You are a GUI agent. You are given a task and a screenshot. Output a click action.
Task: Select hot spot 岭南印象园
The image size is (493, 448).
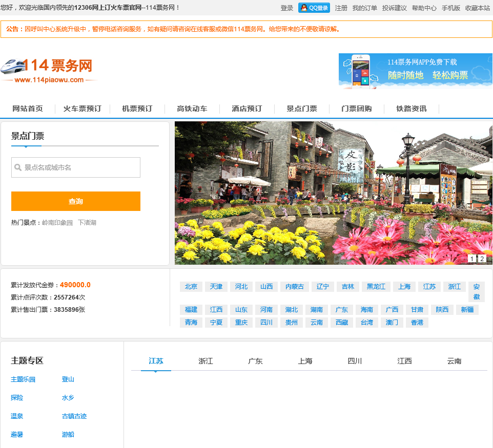tap(57, 222)
